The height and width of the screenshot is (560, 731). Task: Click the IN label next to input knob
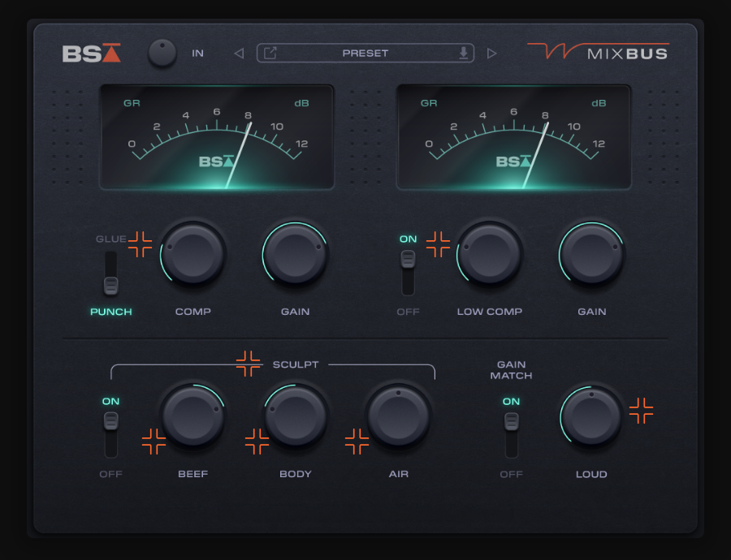pyautogui.click(x=197, y=54)
